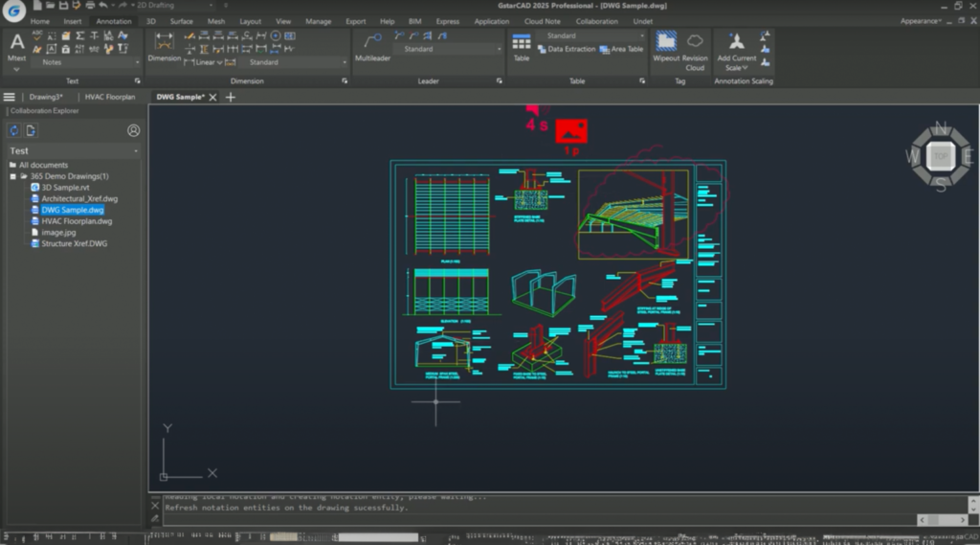Screen dimensions: 980x545
Task: Click the red image notation marker on the drawing
Action: pyautogui.click(x=571, y=131)
